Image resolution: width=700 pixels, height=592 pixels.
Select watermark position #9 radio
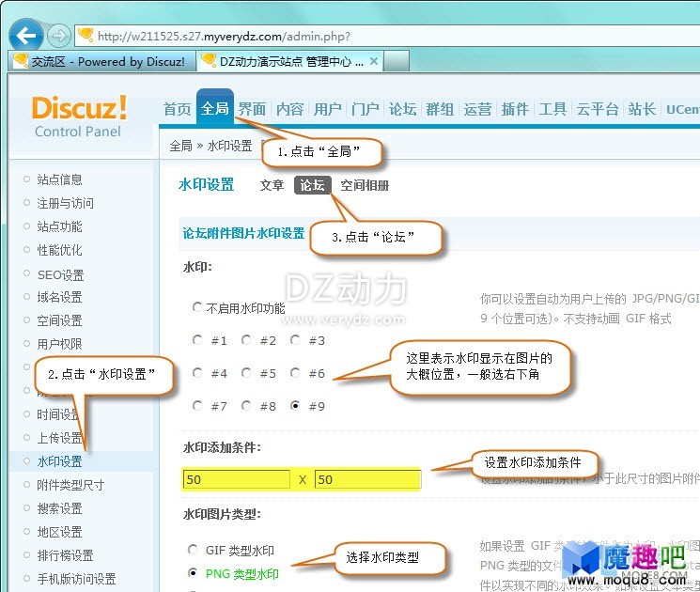[295, 405]
